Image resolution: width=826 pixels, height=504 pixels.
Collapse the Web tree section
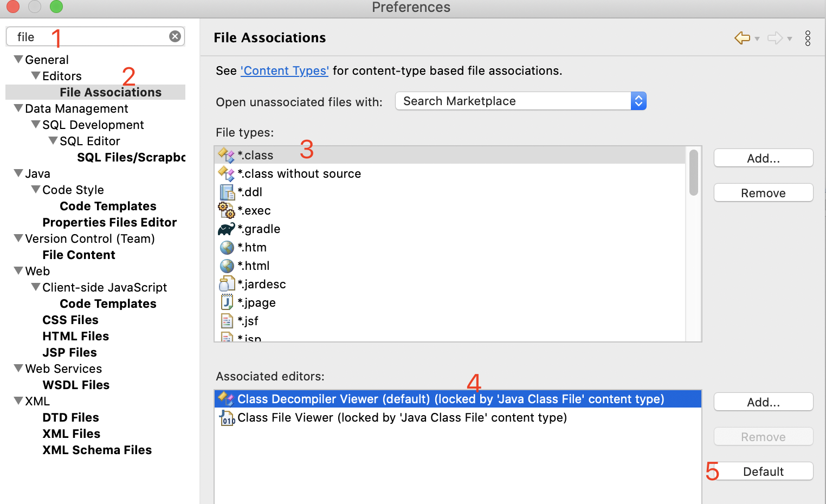pyautogui.click(x=18, y=271)
